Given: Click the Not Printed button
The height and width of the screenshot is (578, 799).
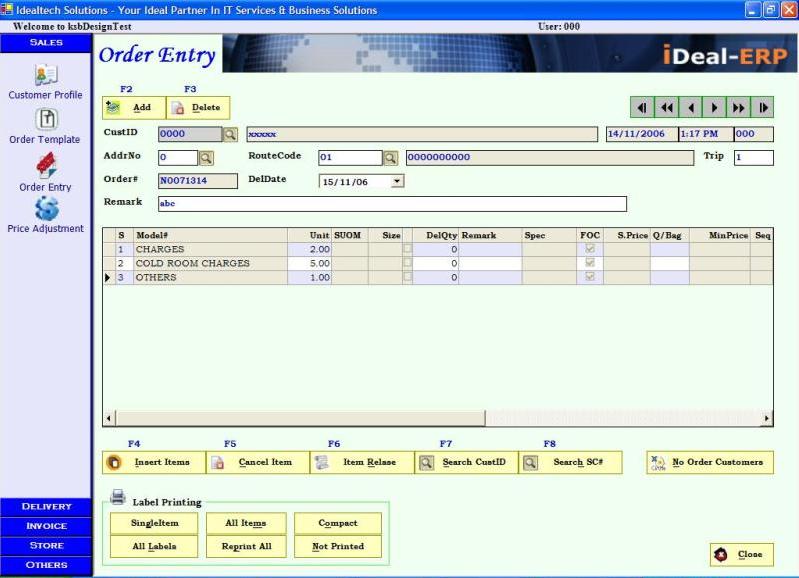Looking at the screenshot, I should [x=338, y=546].
